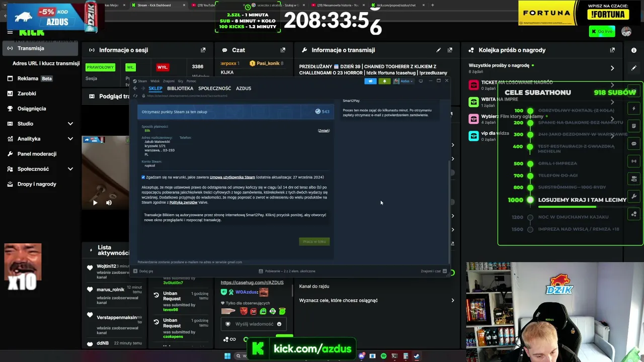Open the lightning activity icon in right rail

point(634,109)
